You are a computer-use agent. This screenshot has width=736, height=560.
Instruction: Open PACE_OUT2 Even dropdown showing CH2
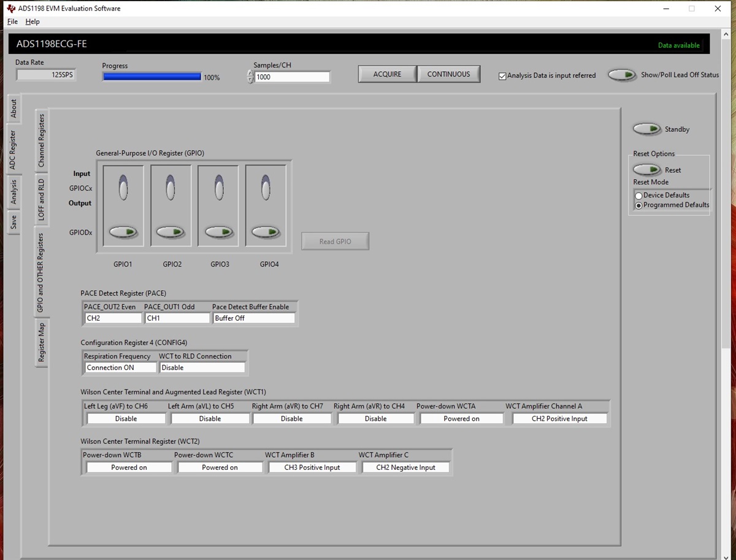click(x=113, y=318)
